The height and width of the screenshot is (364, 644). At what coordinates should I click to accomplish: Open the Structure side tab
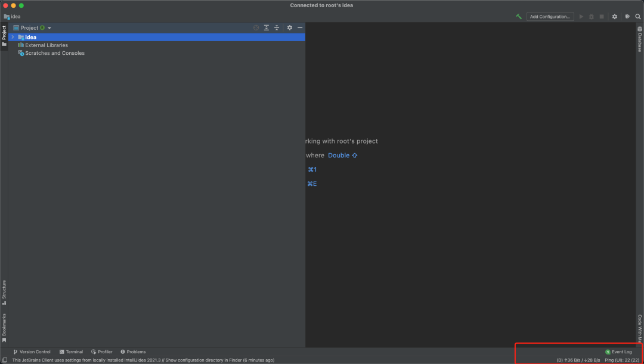click(4, 292)
